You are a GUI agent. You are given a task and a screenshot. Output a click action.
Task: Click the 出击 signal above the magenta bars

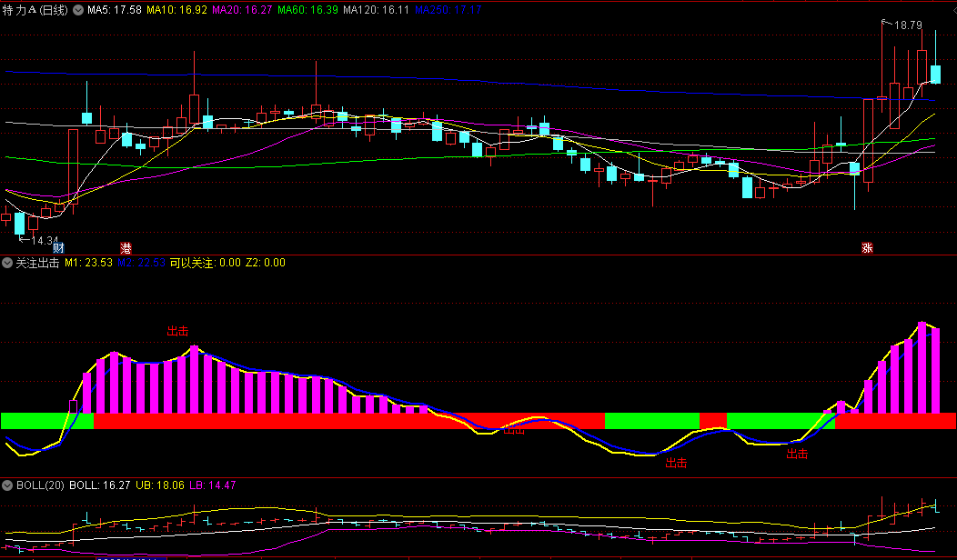coord(177,331)
